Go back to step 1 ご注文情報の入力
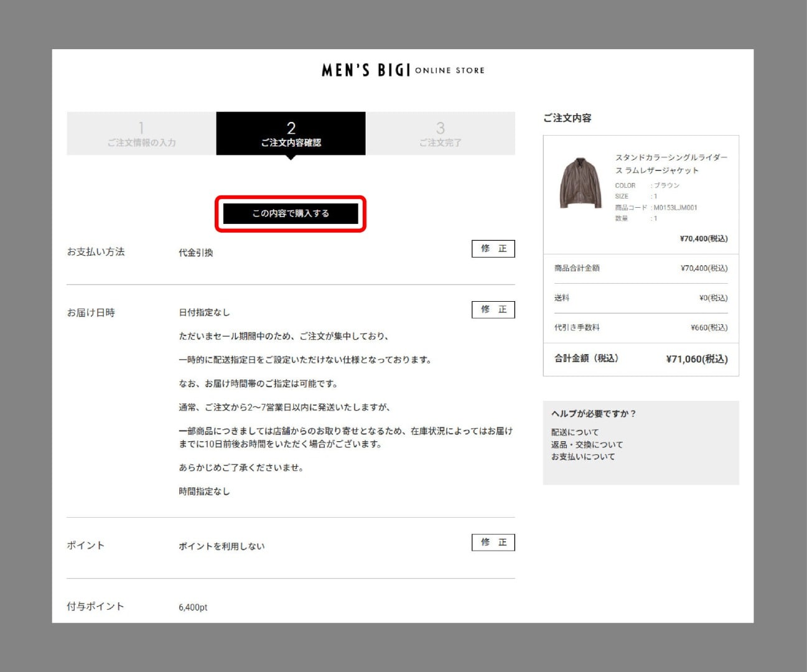 (x=141, y=134)
